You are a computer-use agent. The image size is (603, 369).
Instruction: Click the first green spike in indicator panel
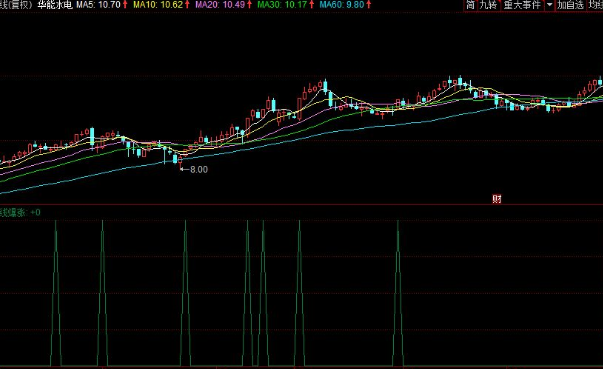(x=56, y=293)
